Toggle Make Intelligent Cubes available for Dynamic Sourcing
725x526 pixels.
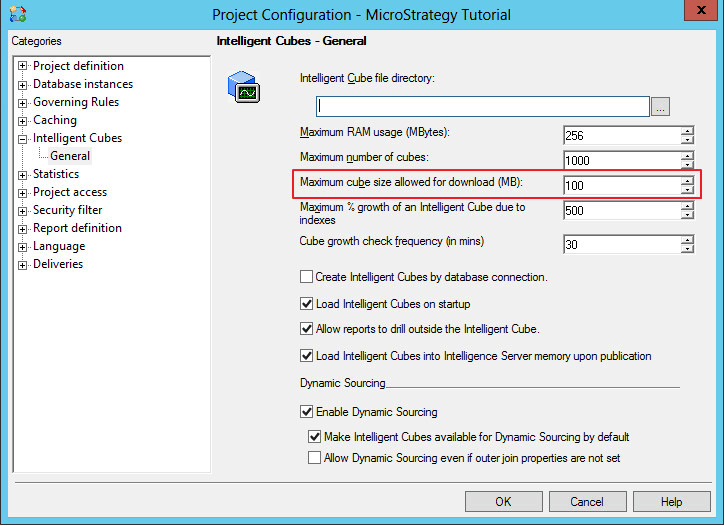point(314,436)
